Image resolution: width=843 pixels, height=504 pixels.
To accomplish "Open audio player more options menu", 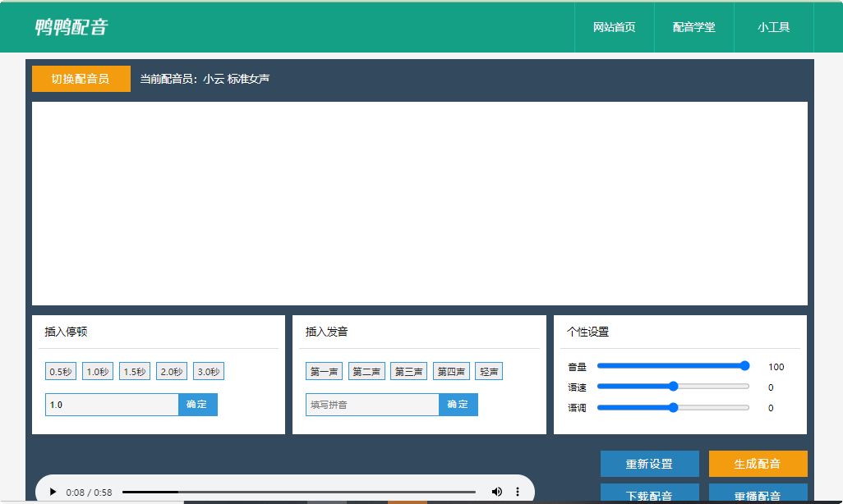I will click(518, 492).
